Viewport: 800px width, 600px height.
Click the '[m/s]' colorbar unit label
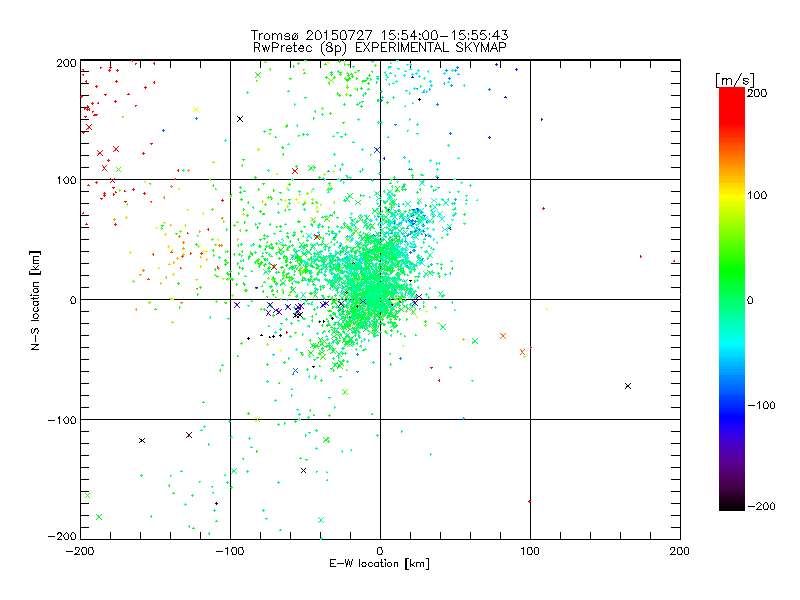pyautogui.click(x=735, y=80)
